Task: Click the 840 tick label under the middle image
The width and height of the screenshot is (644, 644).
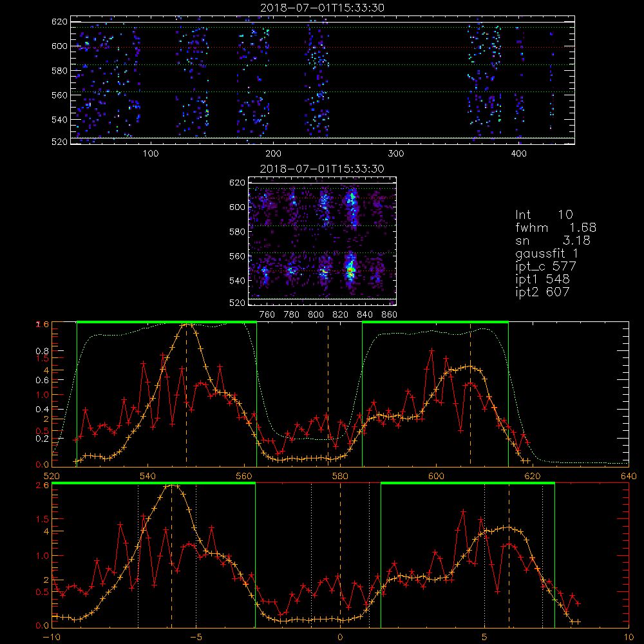Action: (365, 315)
